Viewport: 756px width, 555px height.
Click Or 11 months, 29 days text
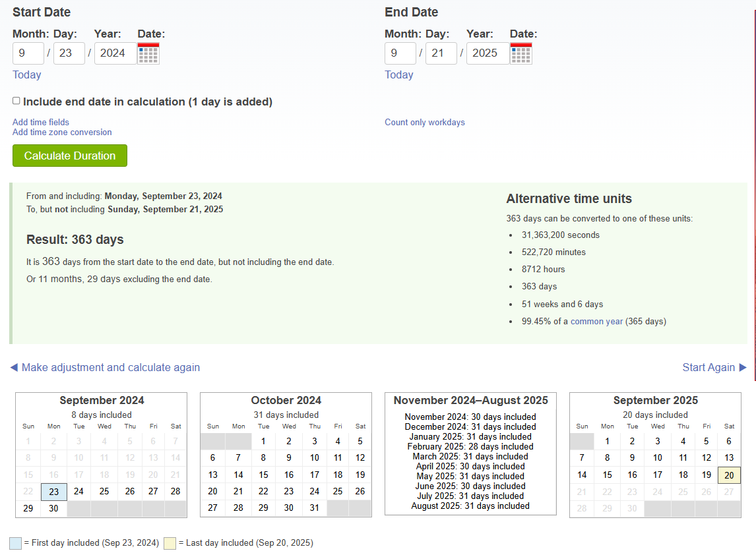coord(119,279)
